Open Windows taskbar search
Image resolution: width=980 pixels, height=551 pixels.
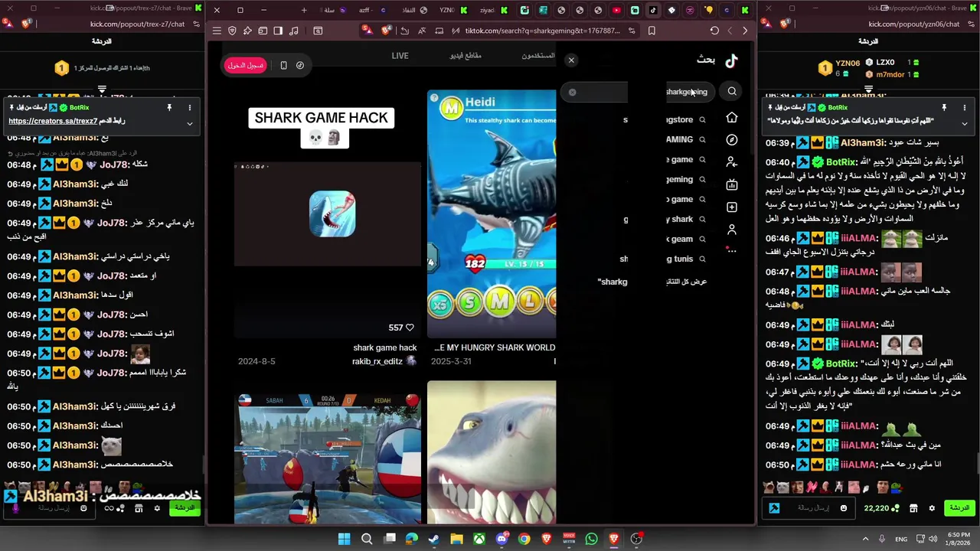pyautogui.click(x=367, y=539)
